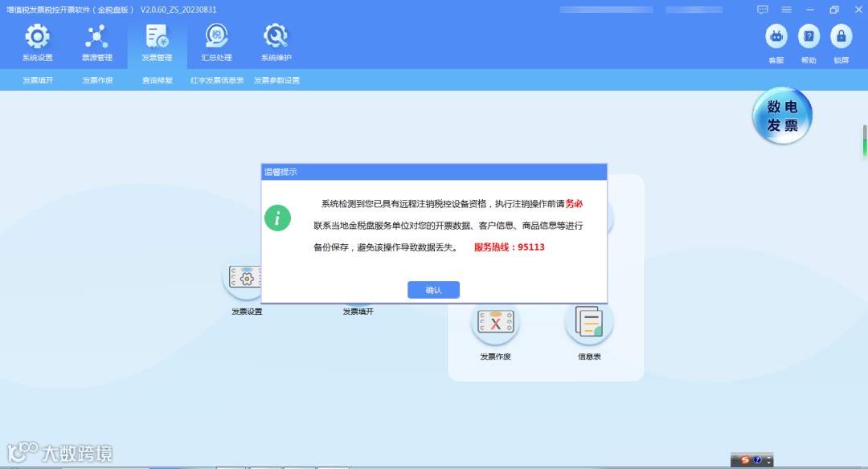
Task: Confirm the dialog with 确认 button
Action: [x=433, y=290]
